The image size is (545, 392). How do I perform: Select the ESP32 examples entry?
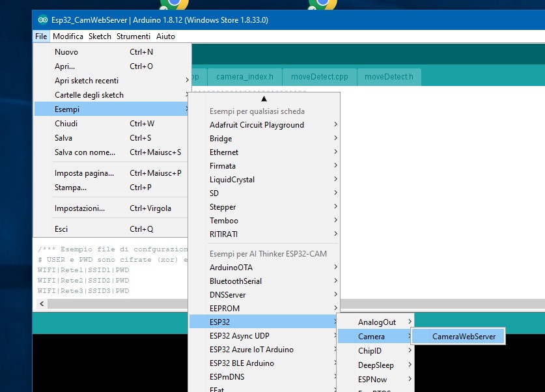coord(264,322)
